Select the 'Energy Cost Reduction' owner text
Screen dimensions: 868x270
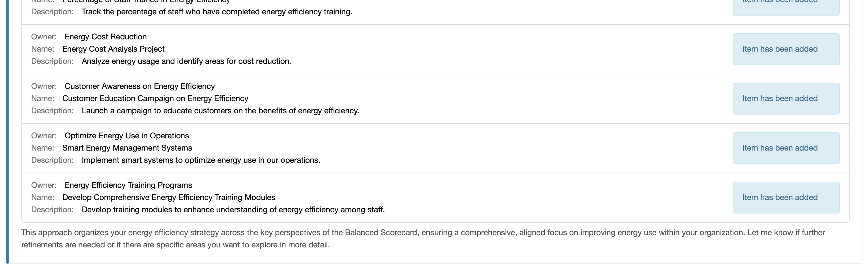(106, 37)
